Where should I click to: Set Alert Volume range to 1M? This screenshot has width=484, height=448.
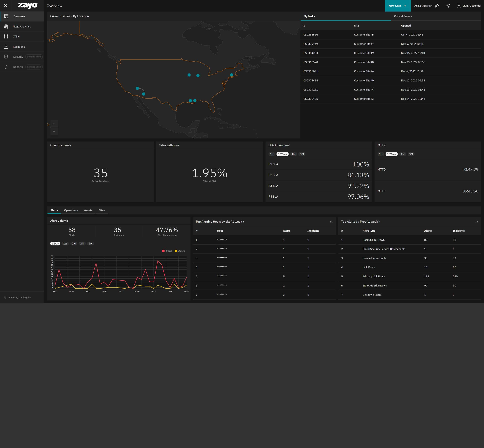[x=74, y=244]
